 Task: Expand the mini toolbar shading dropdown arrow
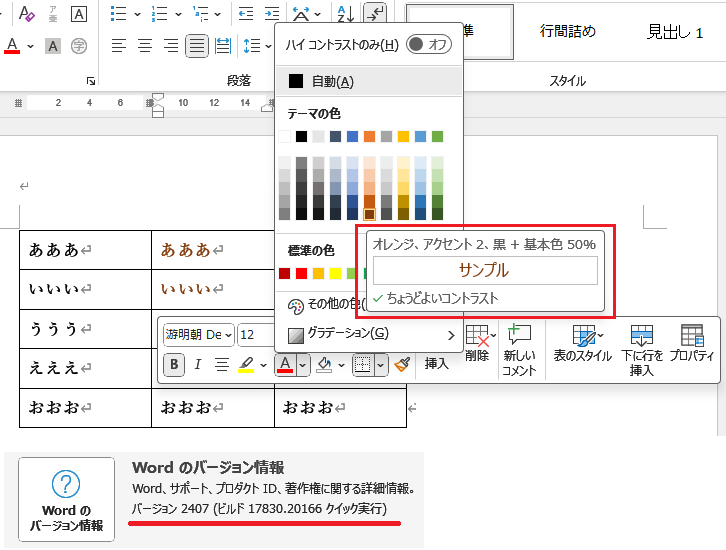point(341,365)
